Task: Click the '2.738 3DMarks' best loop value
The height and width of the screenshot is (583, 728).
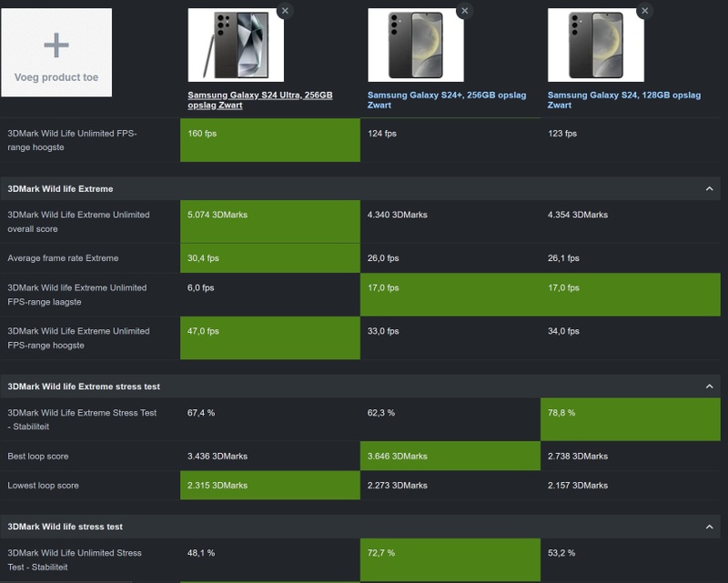Action: pyautogui.click(x=578, y=457)
